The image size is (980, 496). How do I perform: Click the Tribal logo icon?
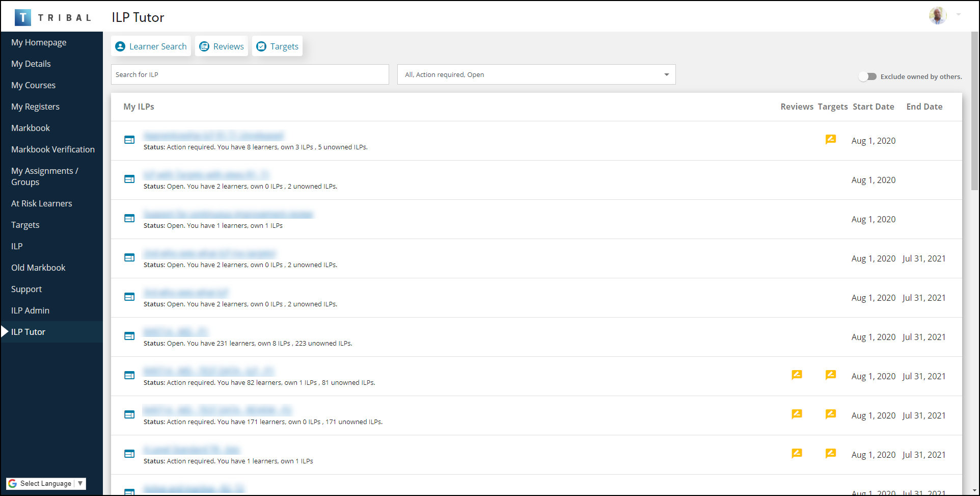23,17
